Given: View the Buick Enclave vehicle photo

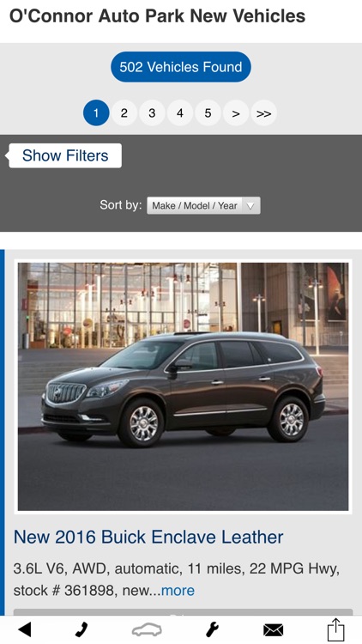Looking at the screenshot, I should [183, 386].
